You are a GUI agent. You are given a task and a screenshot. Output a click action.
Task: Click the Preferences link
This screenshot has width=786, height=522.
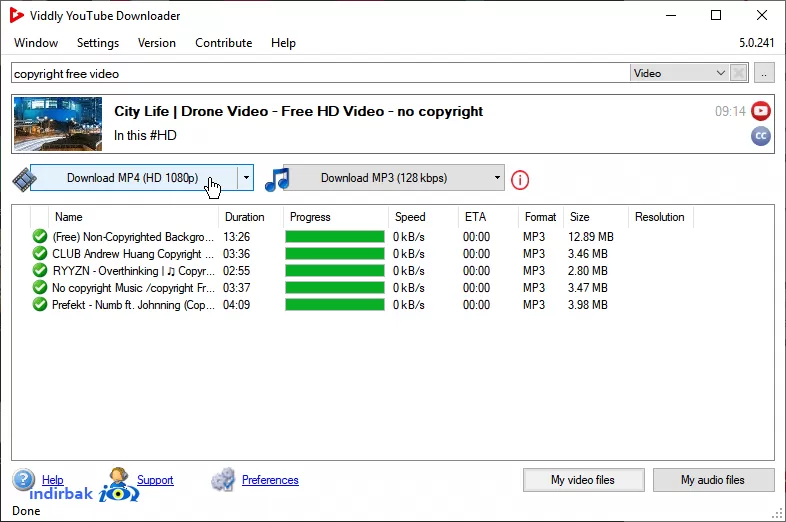[270, 480]
